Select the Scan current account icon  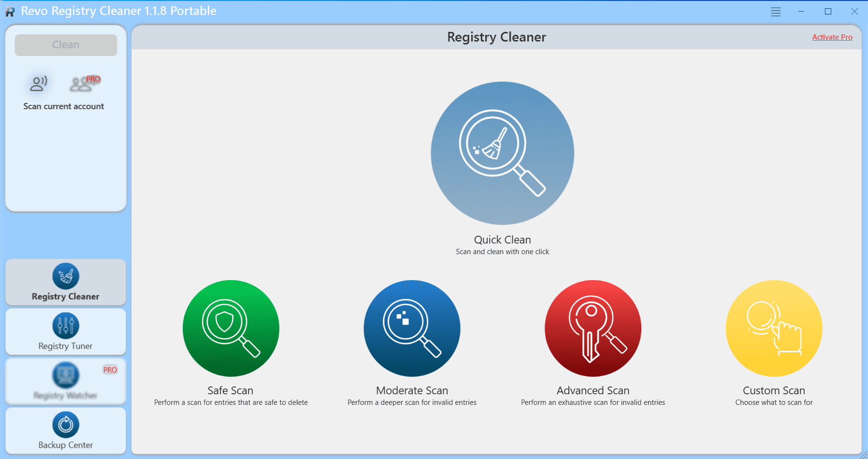pos(39,84)
